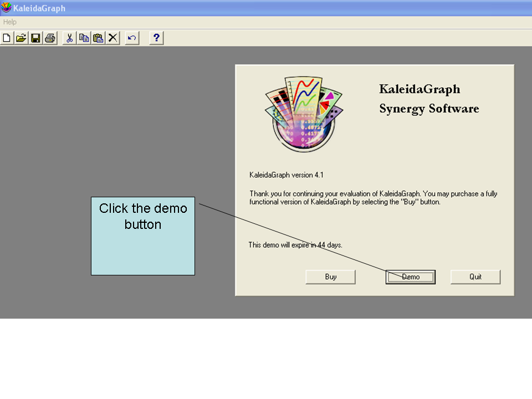
Task: Click the "KaleidaGraph" heading in the dialog
Action: (x=420, y=89)
